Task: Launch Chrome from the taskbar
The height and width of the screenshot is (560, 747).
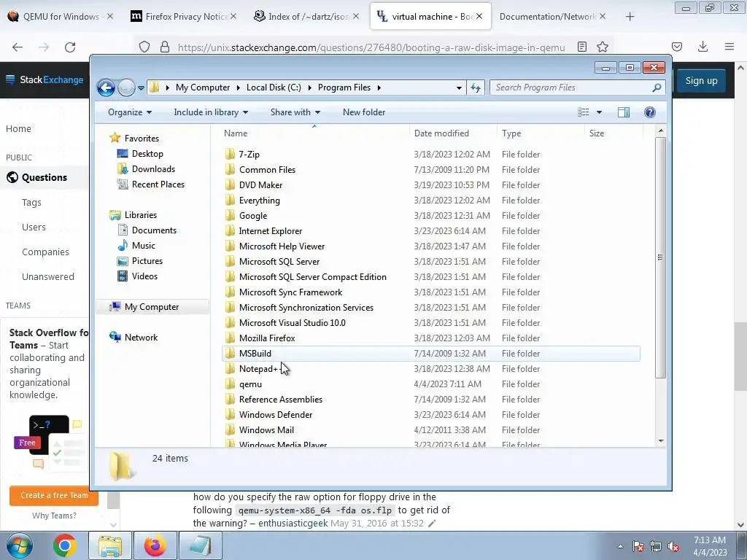Action: pos(65,545)
